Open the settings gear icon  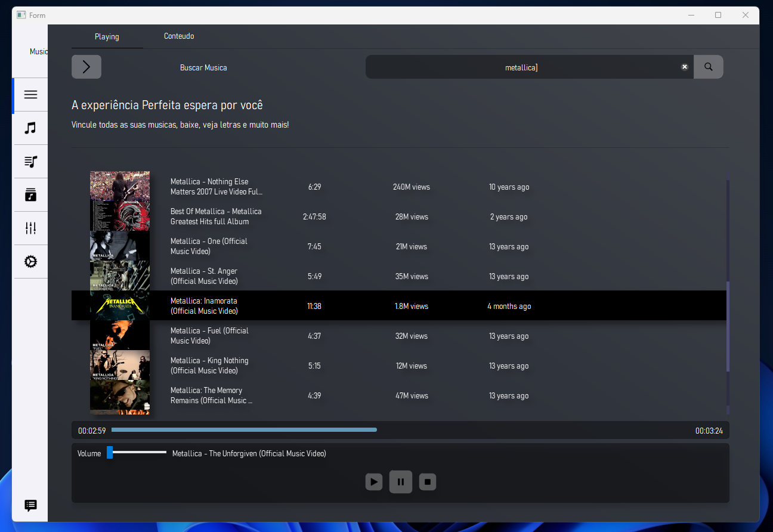point(30,262)
